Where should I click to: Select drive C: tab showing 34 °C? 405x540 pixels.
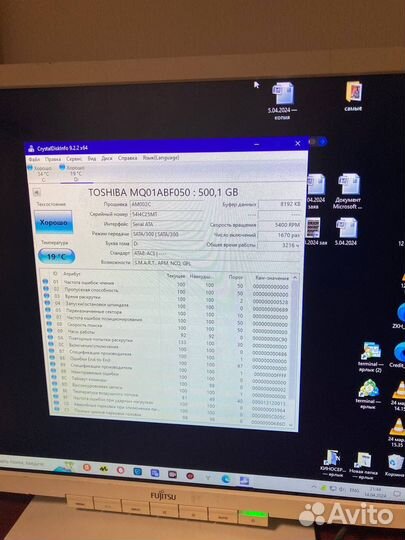41,174
